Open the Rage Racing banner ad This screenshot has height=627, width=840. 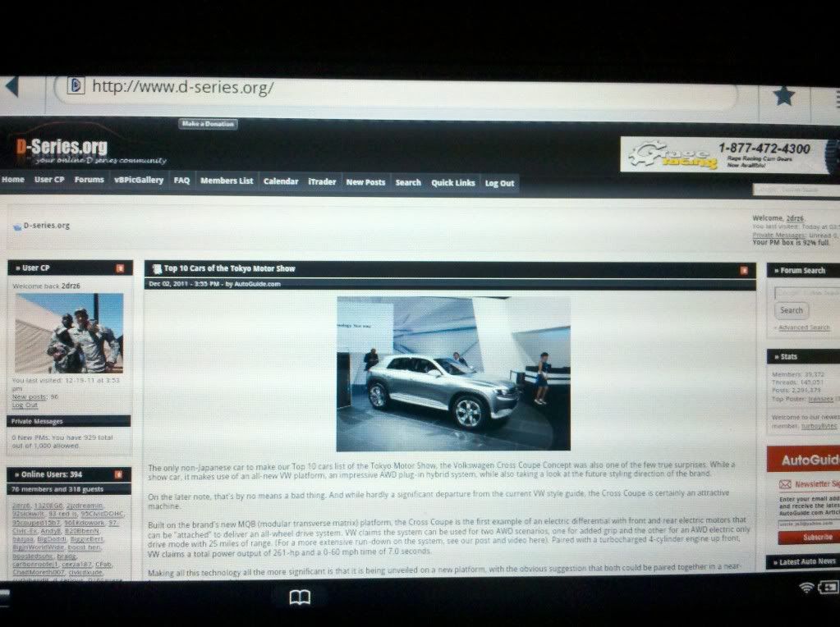point(729,155)
